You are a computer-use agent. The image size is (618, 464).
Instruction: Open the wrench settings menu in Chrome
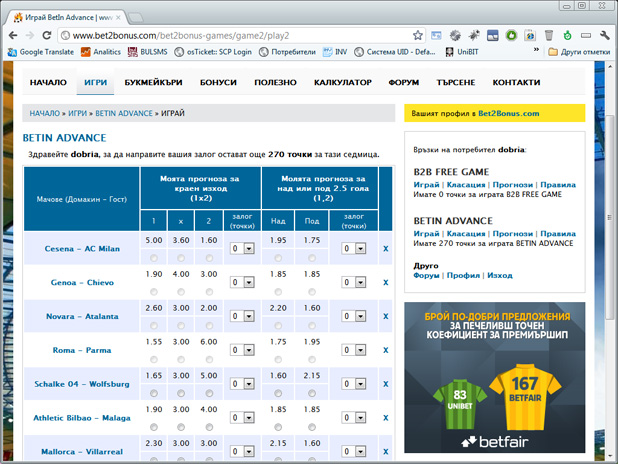click(605, 35)
